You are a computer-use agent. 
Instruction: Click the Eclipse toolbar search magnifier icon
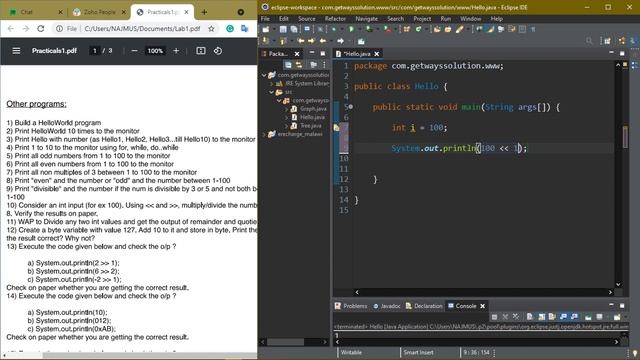pos(589,41)
